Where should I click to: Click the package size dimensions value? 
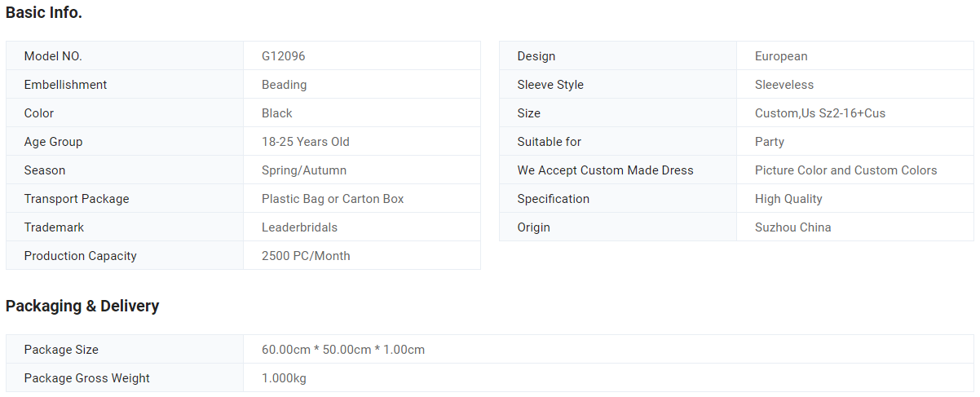pos(343,350)
